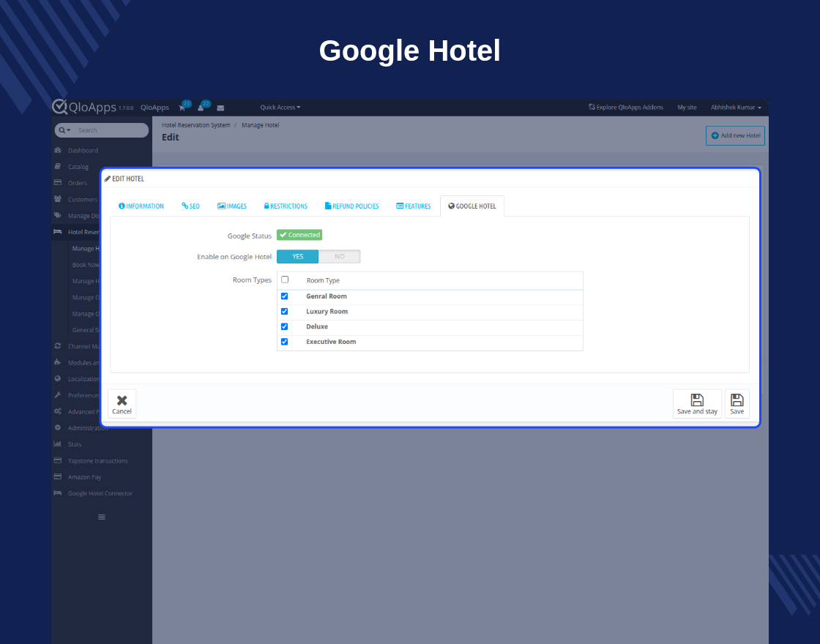Uncheck the Executive Room checkbox
This screenshot has height=644, width=820.
point(285,342)
